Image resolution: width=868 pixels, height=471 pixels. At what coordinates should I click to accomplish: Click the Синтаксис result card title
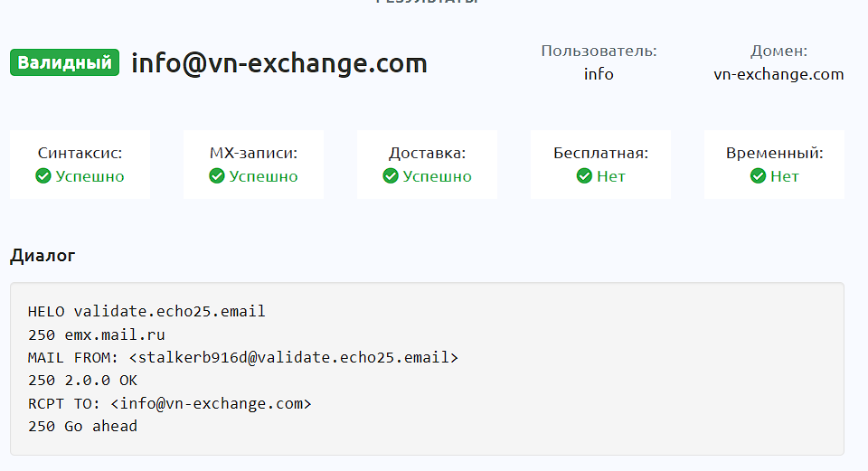80,154
